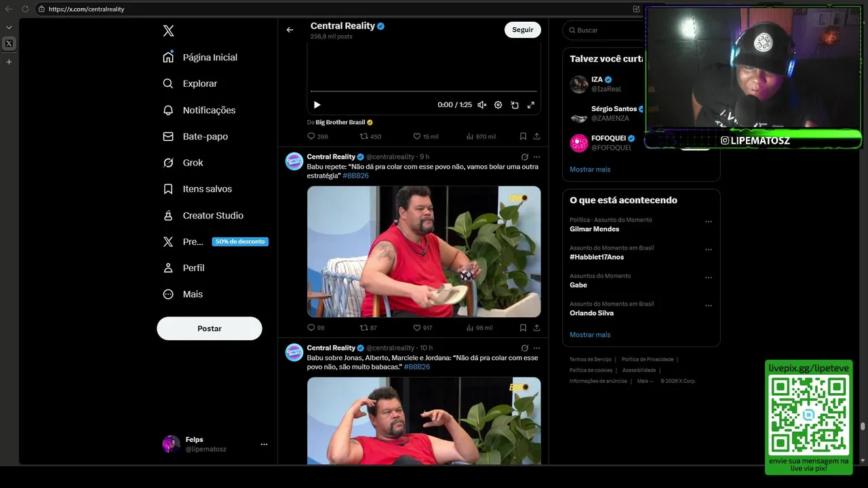Repost the post with 87 reposts

(368, 327)
